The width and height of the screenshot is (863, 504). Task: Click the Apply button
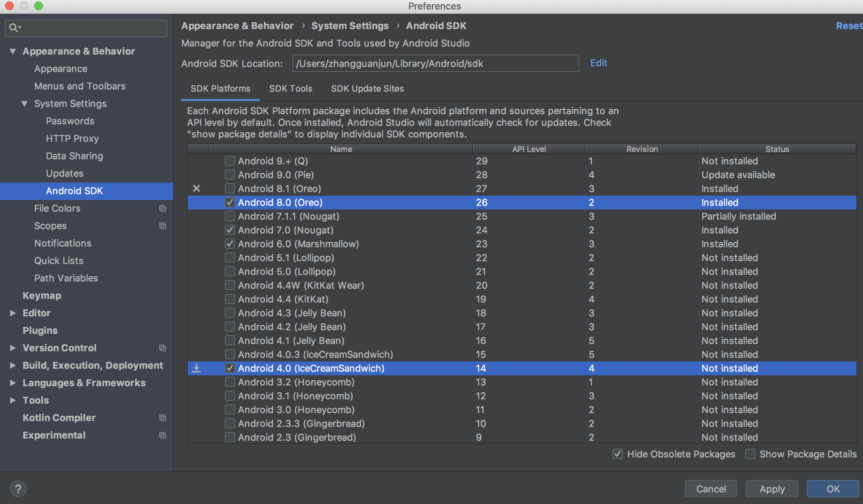point(772,489)
